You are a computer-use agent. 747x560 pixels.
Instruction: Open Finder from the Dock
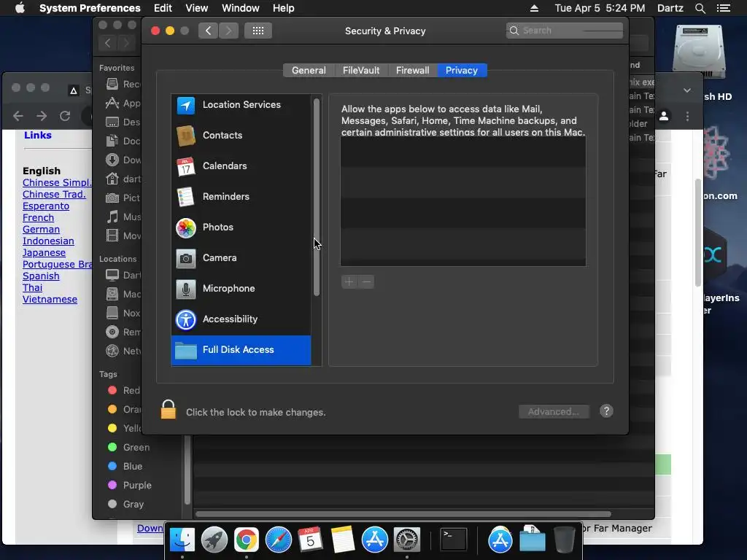[x=182, y=540]
